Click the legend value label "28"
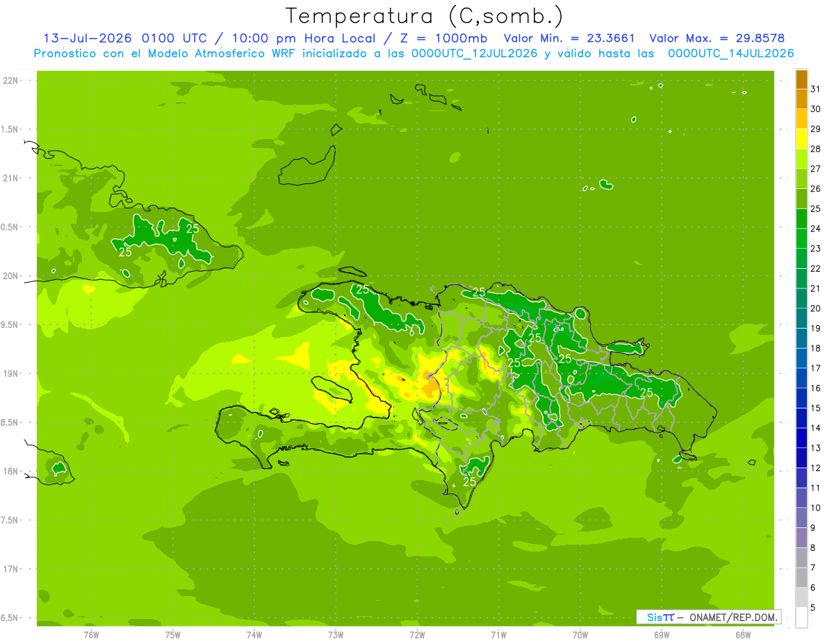 [x=816, y=149]
